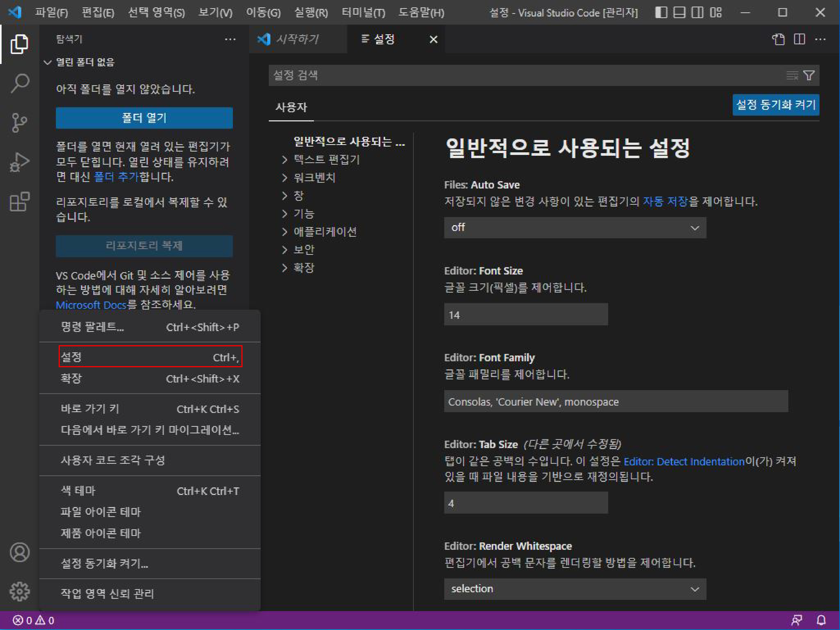Open the Source Control view icon
Viewport: 840px width, 630px height.
19,123
